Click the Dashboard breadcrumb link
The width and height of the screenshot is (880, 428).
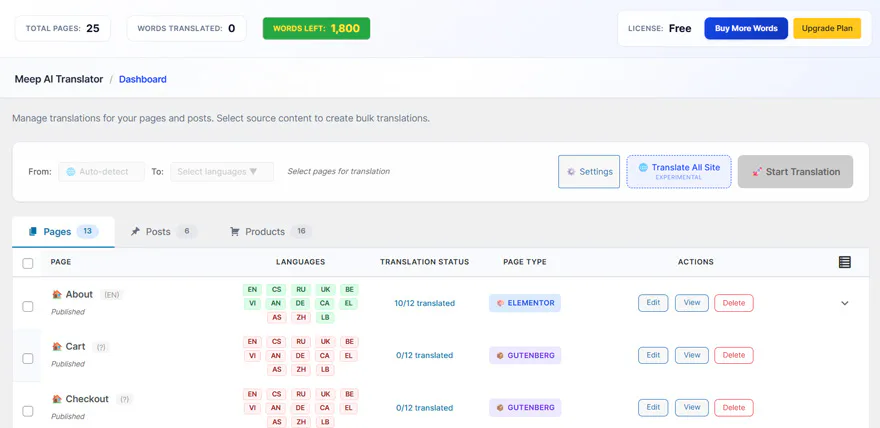[143, 79]
